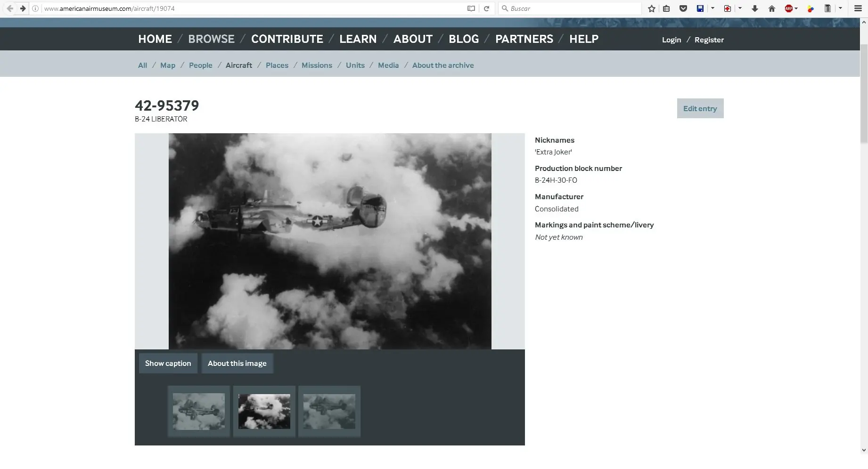Viewport: 868px width, 469px height.
Task: Open the downloads arrow icon
Action: pos(755,8)
